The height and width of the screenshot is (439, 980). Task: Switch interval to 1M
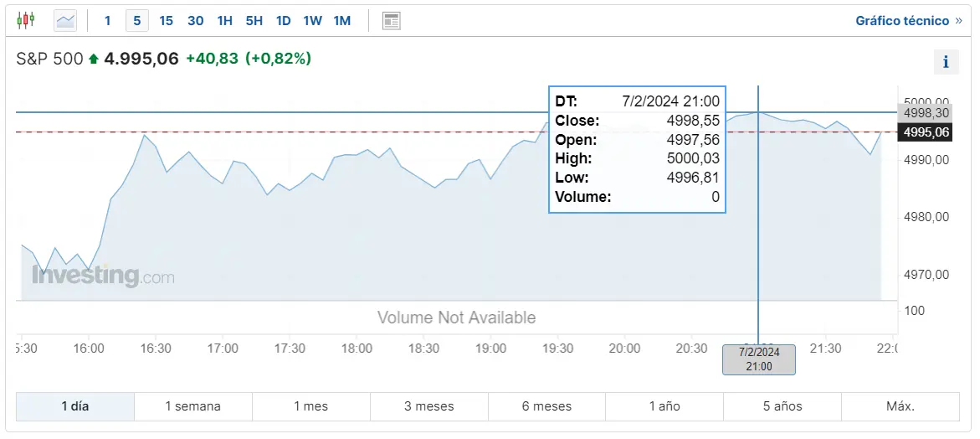(342, 21)
